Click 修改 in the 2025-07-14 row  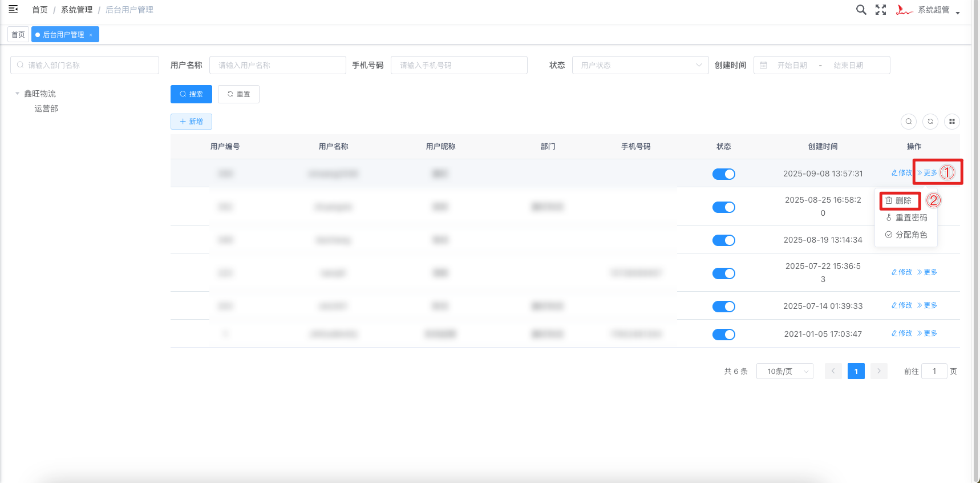click(902, 305)
